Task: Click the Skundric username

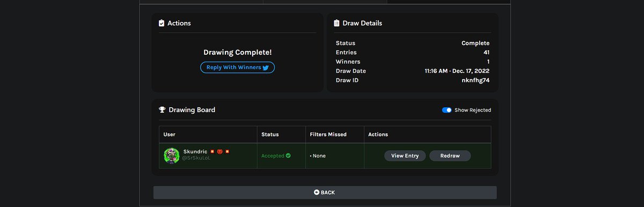Action: (195, 152)
